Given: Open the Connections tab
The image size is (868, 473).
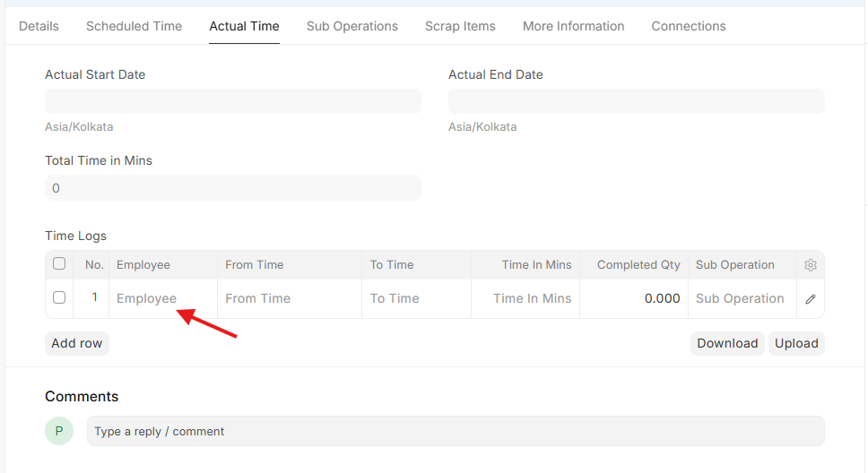Looking at the screenshot, I should 689,26.
